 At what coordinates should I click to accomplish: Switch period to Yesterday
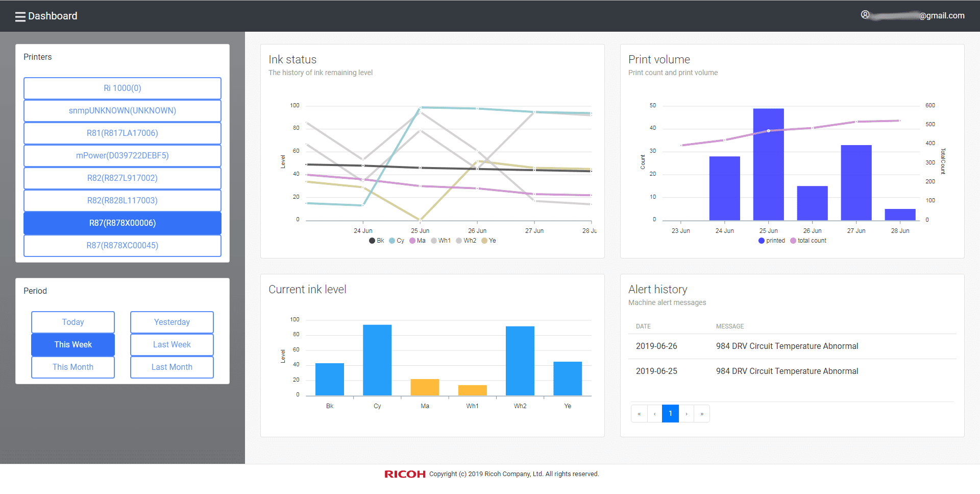coord(171,322)
